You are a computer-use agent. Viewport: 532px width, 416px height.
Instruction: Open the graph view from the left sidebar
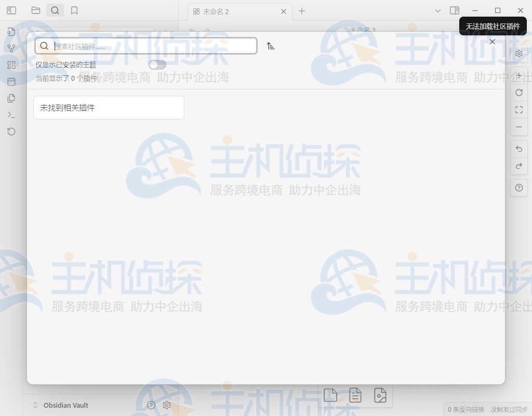tap(11, 48)
